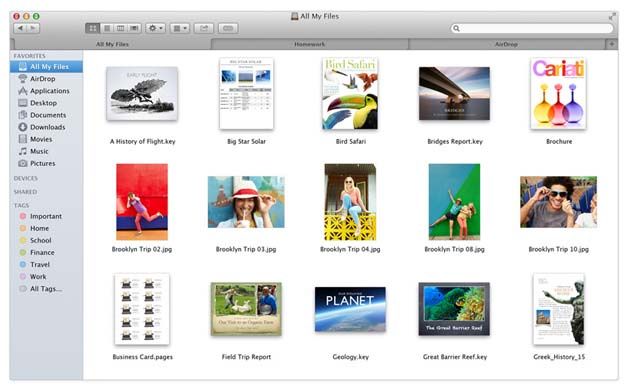The width and height of the screenshot is (630, 391).
Task: Open Applications in the sidebar
Action: pyautogui.click(x=46, y=91)
